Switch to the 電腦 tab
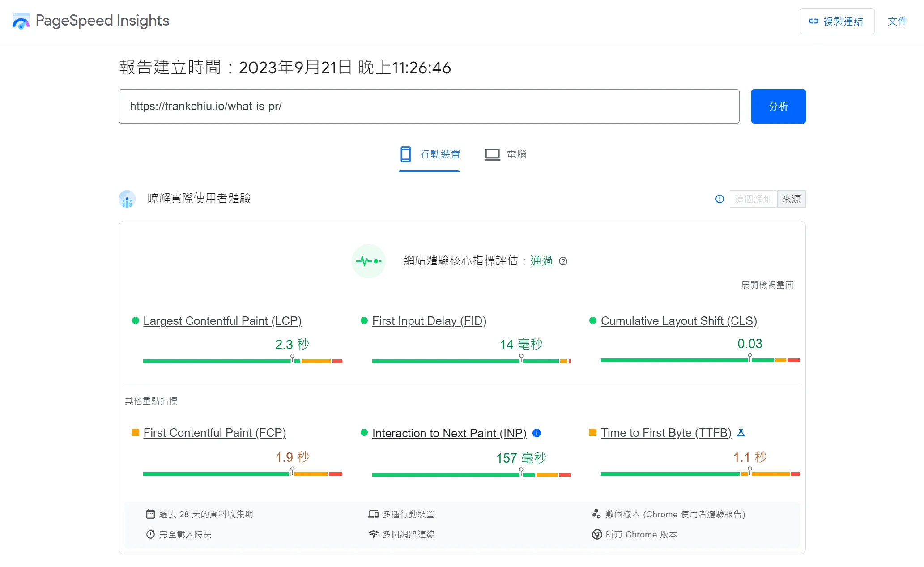 pos(506,154)
